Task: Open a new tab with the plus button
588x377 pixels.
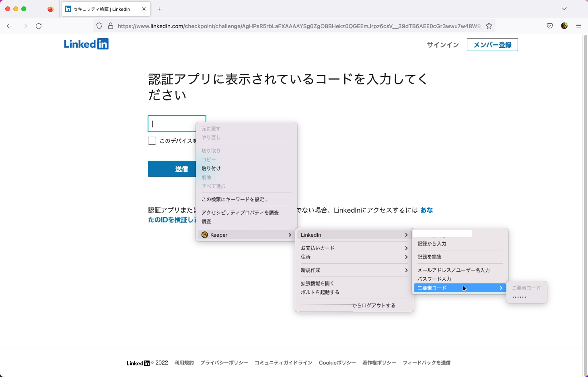Action: tap(159, 9)
